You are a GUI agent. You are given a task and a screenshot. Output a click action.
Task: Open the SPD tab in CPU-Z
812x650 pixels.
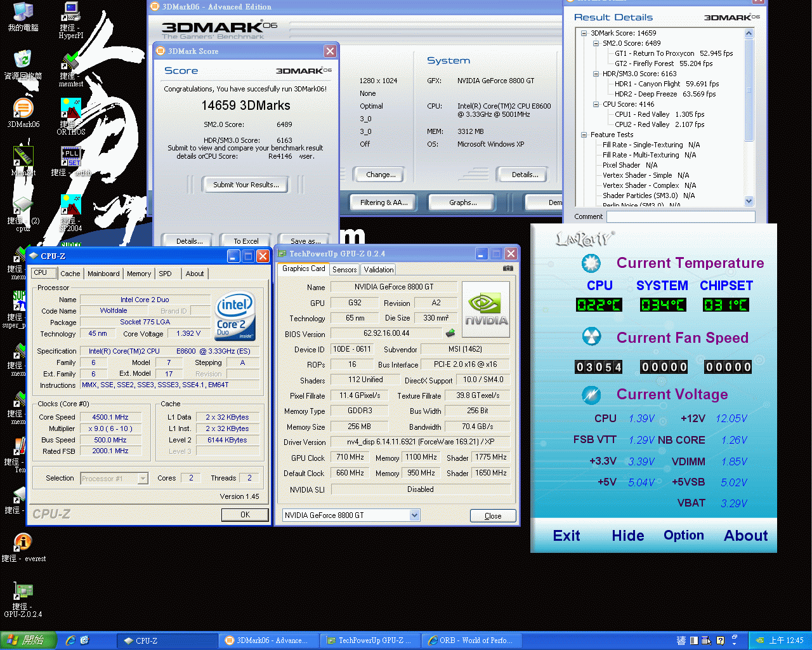pos(165,274)
